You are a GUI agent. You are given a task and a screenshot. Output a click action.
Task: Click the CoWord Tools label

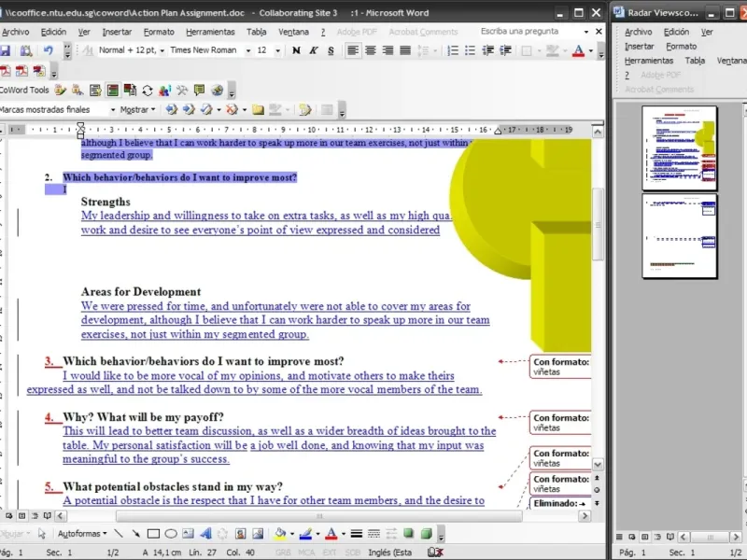[24, 91]
